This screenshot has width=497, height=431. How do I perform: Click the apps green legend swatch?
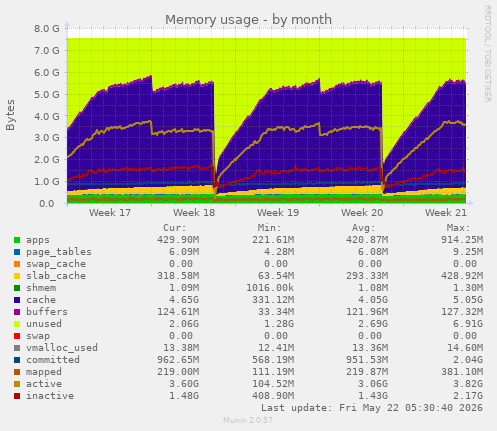tap(17, 240)
